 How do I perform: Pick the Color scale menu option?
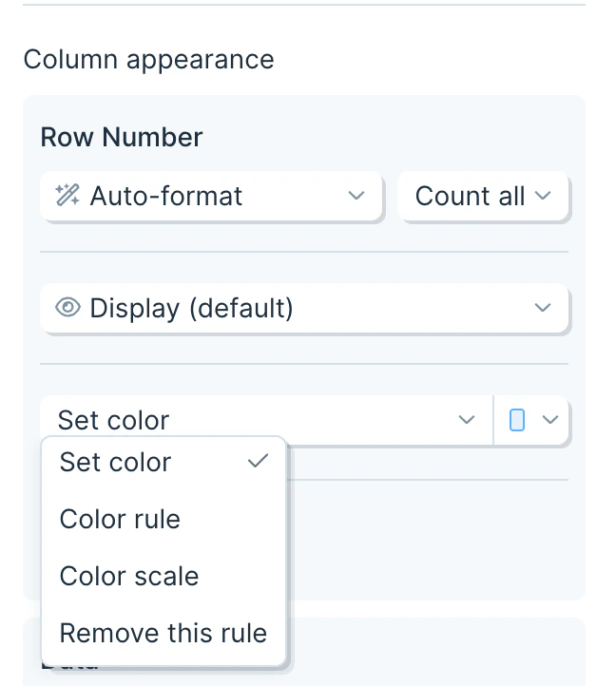point(129,577)
